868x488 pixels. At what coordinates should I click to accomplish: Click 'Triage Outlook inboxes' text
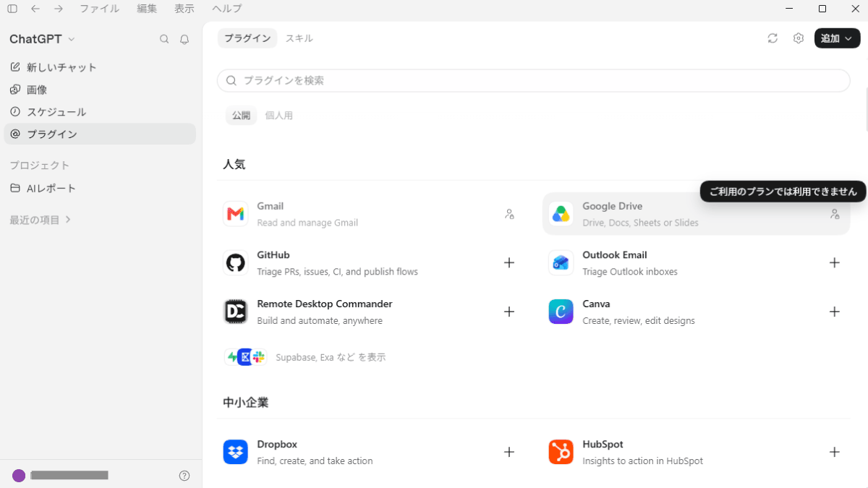tap(630, 272)
